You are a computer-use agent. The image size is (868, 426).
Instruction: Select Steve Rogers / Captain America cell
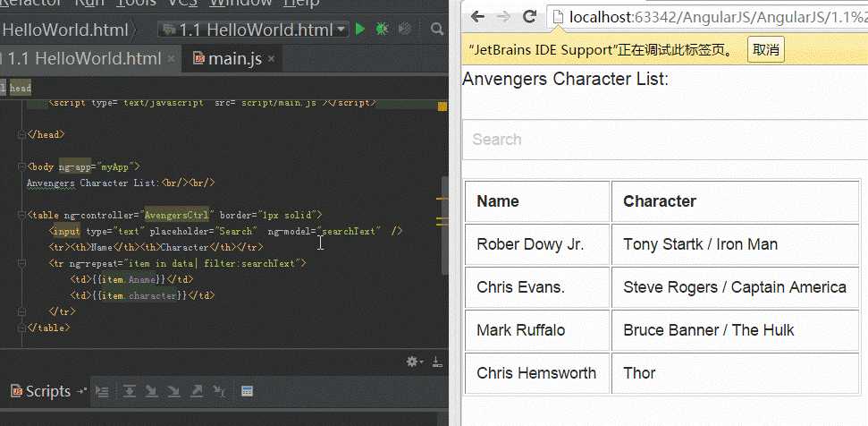pos(735,287)
